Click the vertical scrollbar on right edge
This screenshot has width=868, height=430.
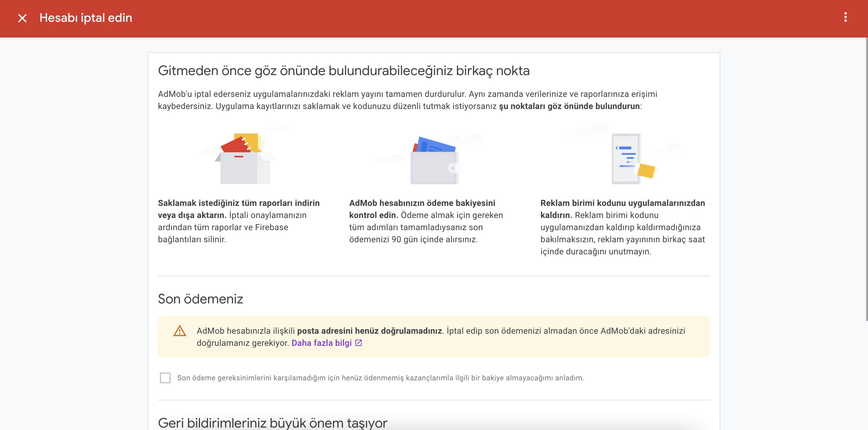866,179
